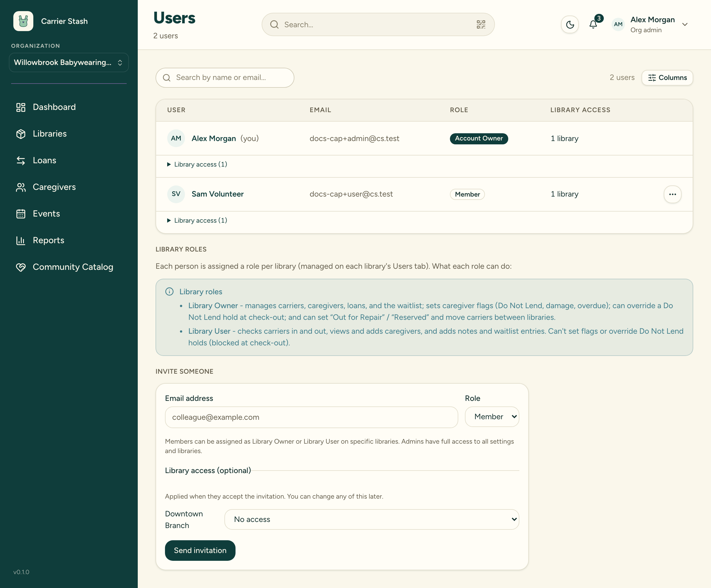
Task: Click the info icon in Library roles box
Action: 169,292
